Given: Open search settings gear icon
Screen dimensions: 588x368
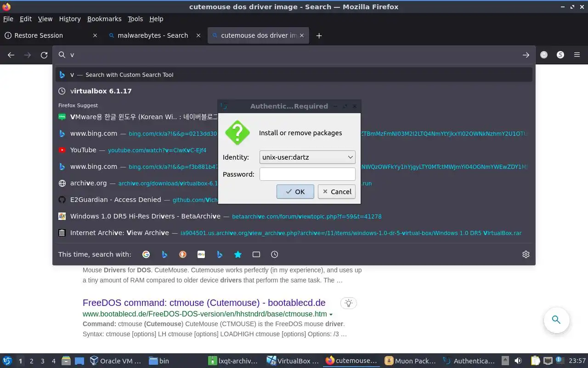Looking at the screenshot, I should [x=526, y=254].
